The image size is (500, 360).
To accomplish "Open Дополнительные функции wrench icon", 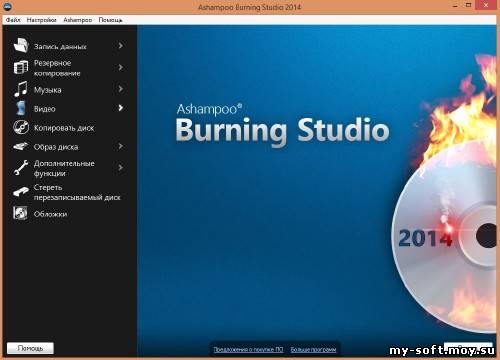I will [x=21, y=168].
